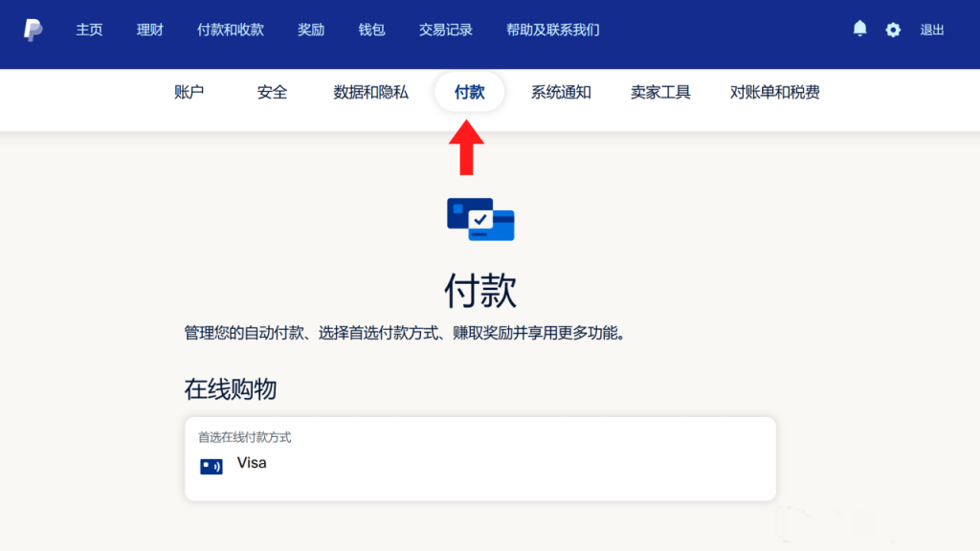Image resolution: width=980 pixels, height=551 pixels.
Task: Go to 主页 in top navigation
Action: coord(89,30)
